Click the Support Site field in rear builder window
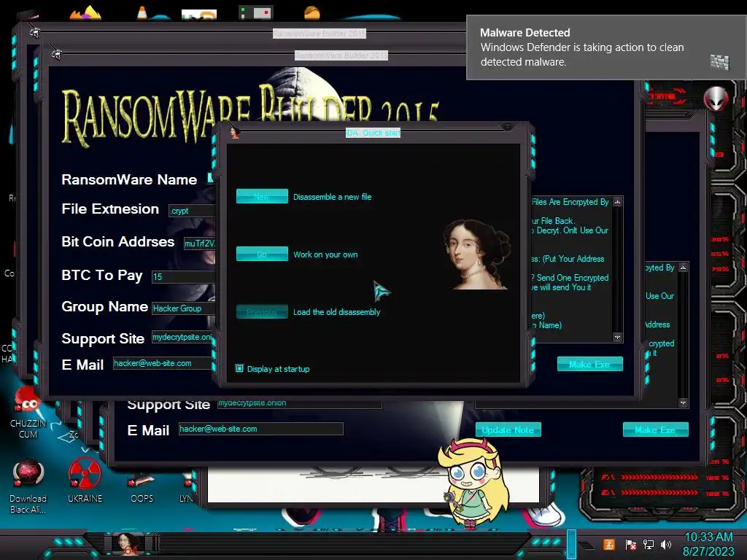Image resolution: width=747 pixels, height=560 pixels. pos(300,402)
